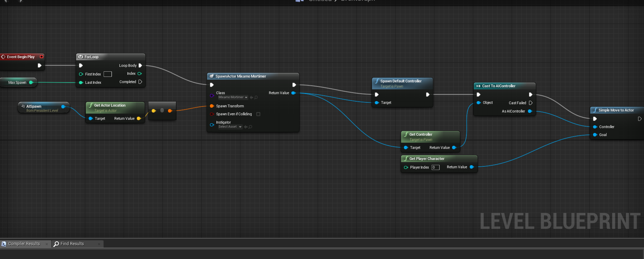Click the Get Actor Location Return Value pin
Image resolution: width=644 pixels, height=259 pixels.
click(139, 118)
